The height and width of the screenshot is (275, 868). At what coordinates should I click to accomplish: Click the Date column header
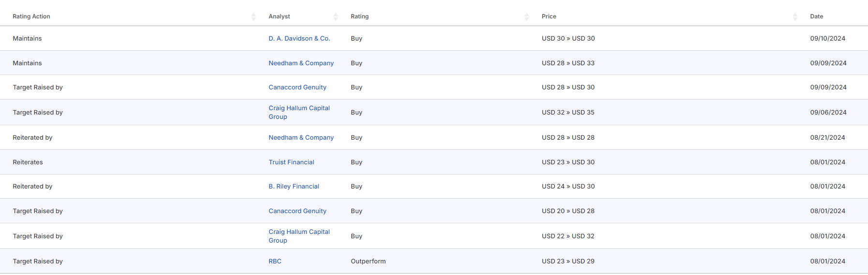click(x=816, y=16)
